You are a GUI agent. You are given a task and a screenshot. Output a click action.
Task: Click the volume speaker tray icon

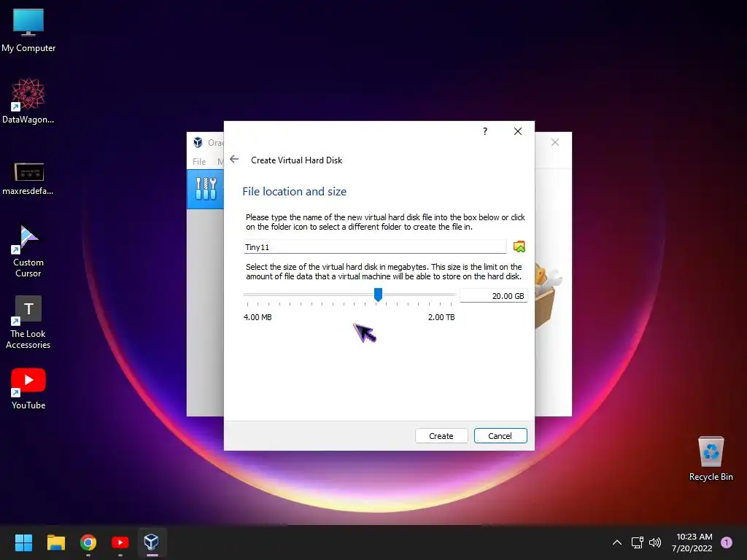(x=656, y=542)
